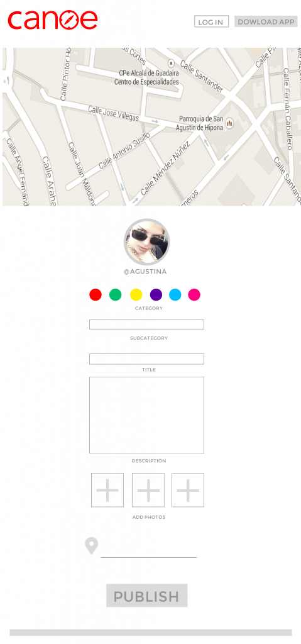Click the LOG IN button

[x=211, y=22]
